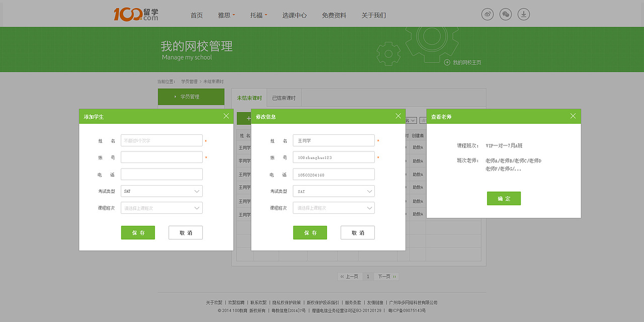Expand the 托福 nav menu
The width and height of the screenshot is (644, 322).
(259, 15)
